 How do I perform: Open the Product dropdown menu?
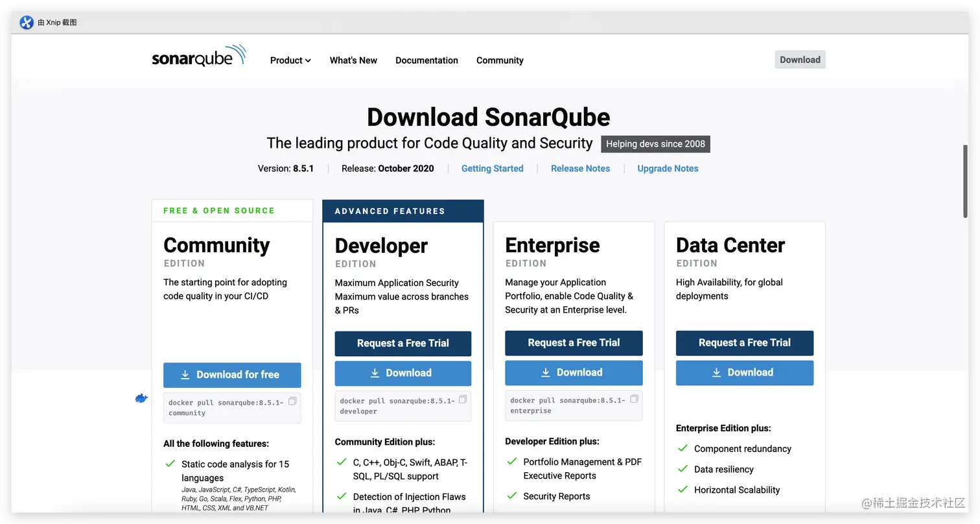(x=290, y=60)
